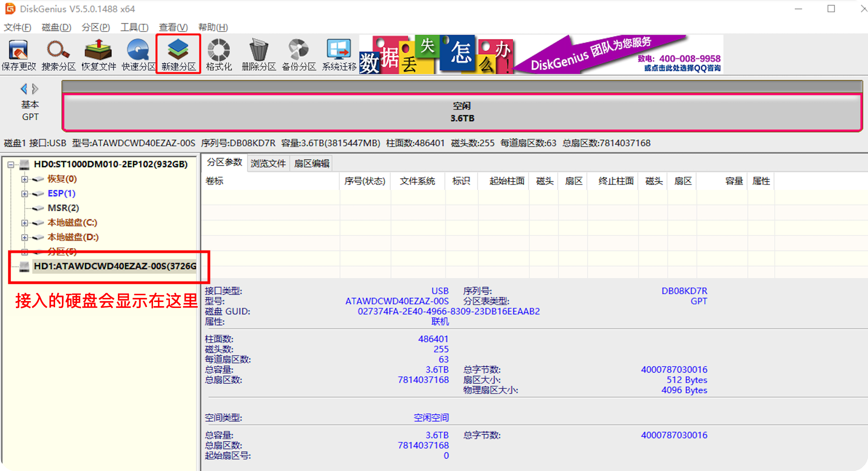The width and height of the screenshot is (868, 471).
Task: Expand the ESP(1) partition node
Action: point(25,194)
